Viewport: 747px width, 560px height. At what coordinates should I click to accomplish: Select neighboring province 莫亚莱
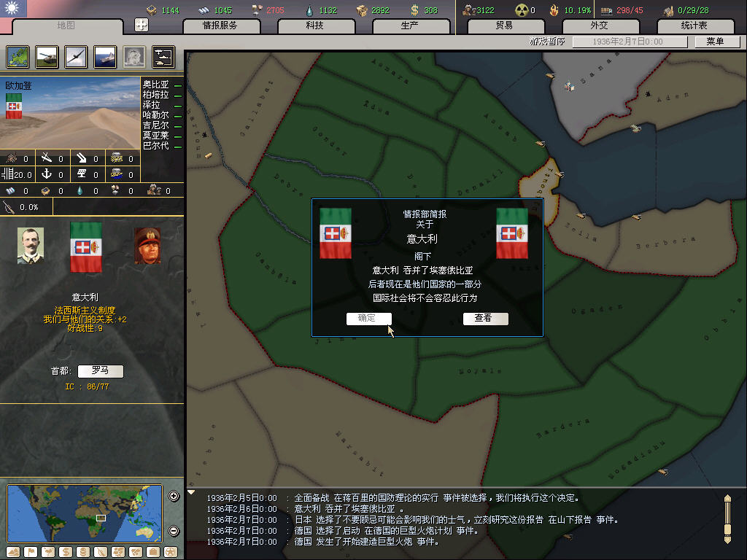tap(156, 135)
